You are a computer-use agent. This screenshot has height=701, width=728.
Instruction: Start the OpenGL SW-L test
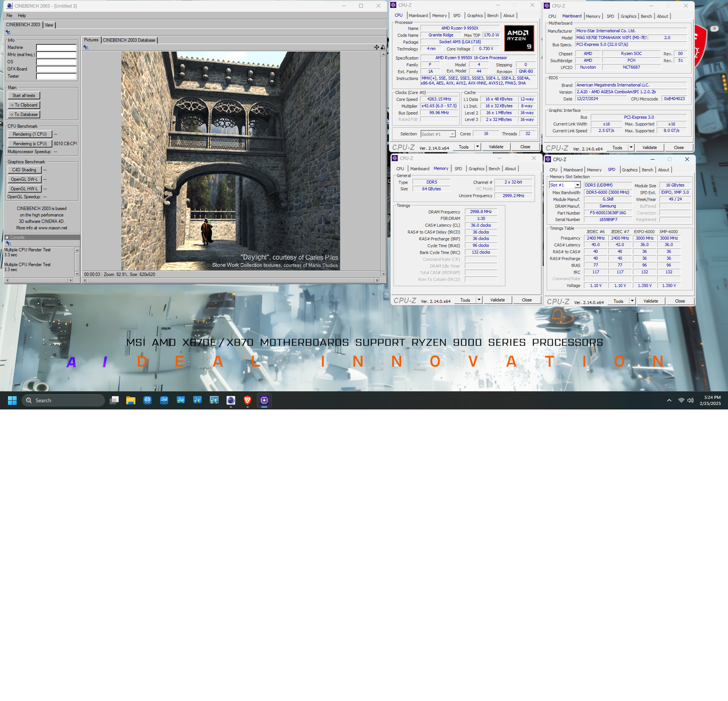[x=24, y=179]
